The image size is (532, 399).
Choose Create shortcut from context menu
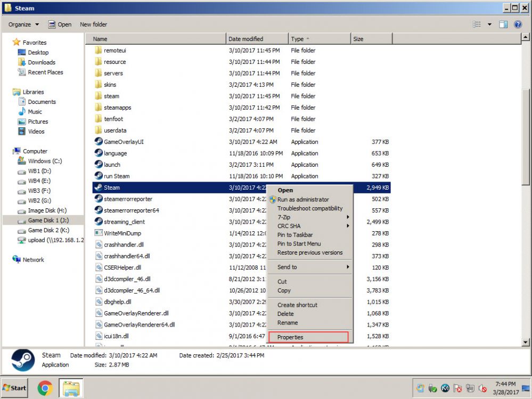[x=310, y=305]
